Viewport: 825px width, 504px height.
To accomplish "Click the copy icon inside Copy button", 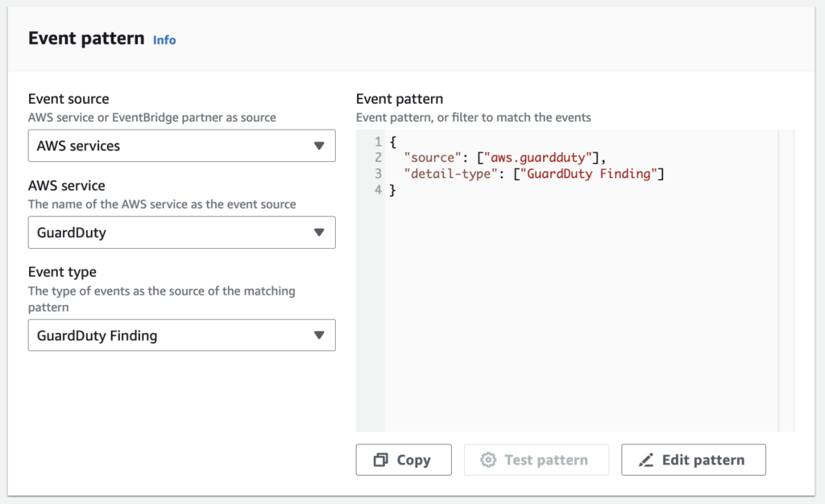I will [381, 460].
